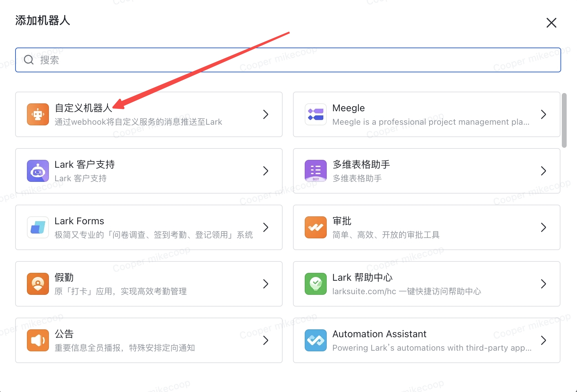Click the webhook description under 自定义机器人
The width and height of the screenshot is (577, 392).
coord(138,122)
